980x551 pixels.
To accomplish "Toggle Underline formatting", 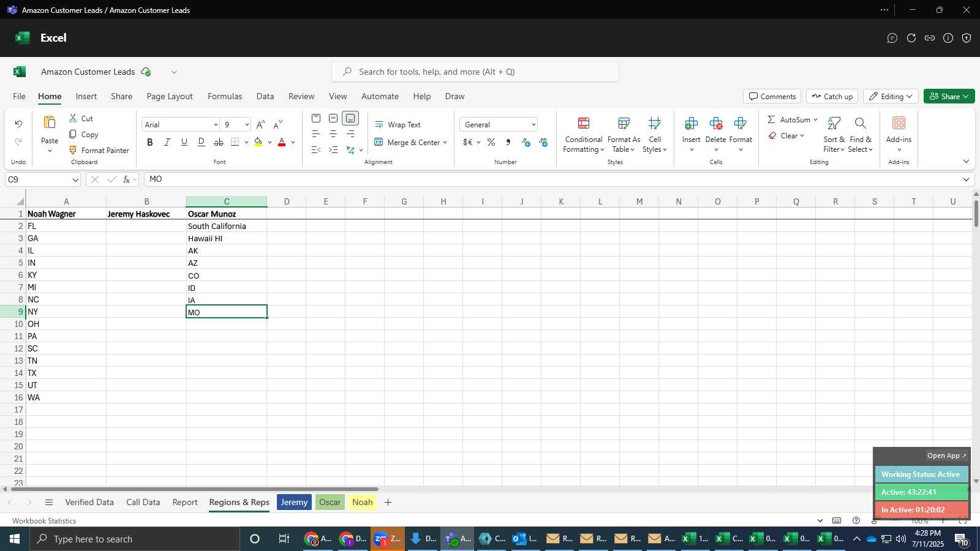I will (184, 142).
